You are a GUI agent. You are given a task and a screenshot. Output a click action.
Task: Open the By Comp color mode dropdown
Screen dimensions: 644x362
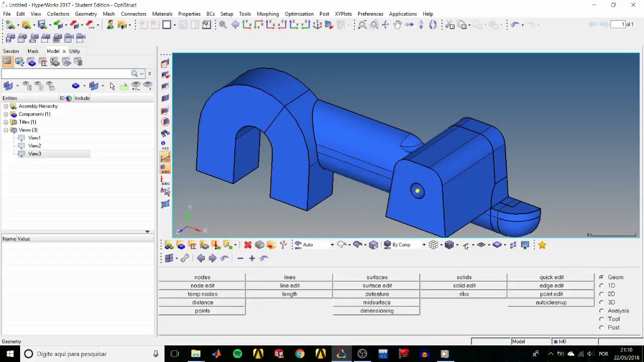[x=424, y=245]
